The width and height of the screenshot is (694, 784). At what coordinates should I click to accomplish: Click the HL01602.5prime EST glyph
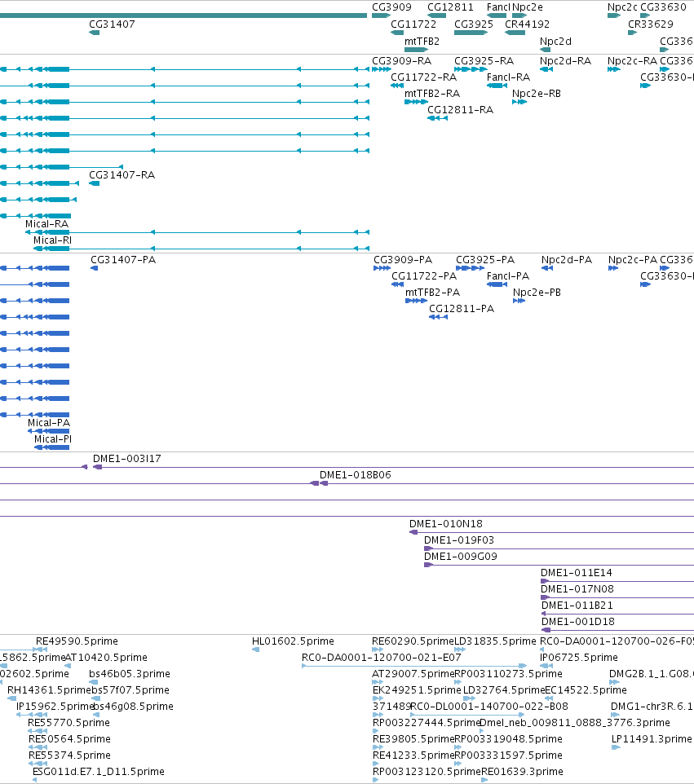click(x=256, y=650)
